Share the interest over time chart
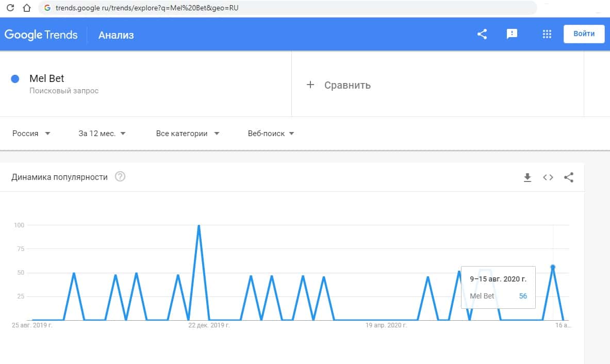Screen dimensions: 610x364 569,178
